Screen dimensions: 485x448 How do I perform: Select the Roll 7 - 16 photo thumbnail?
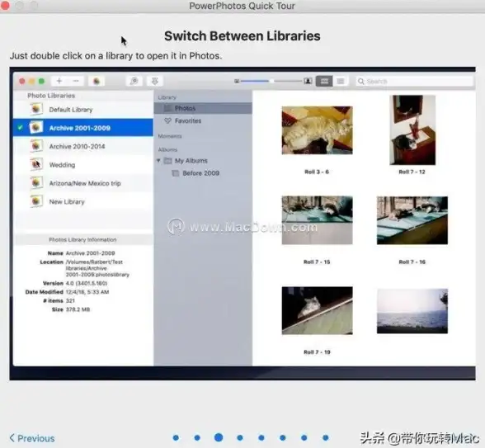tap(412, 220)
